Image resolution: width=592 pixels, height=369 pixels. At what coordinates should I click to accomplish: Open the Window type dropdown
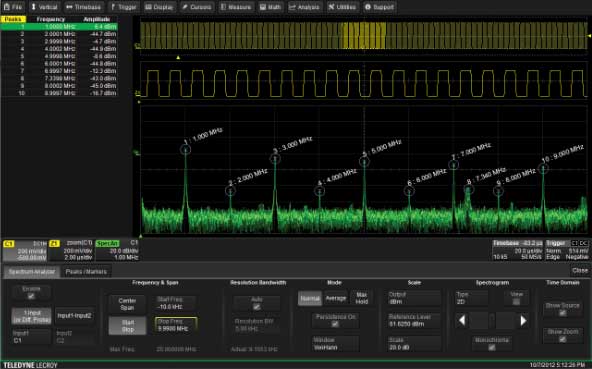click(335, 344)
